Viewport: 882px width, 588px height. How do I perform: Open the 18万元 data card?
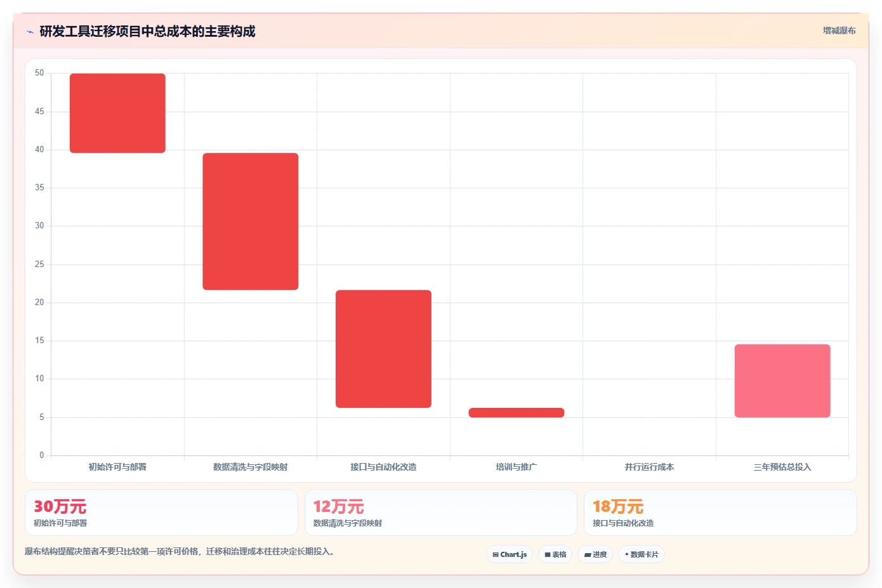click(x=720, y=513)
